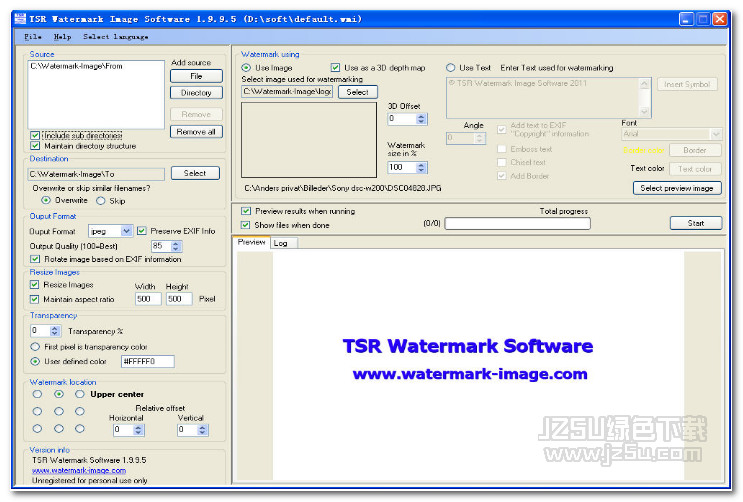Adjust the Vertical offset spinner arrows
The width and height of the screenshot is (743, 502).
(x=202, y=429)
